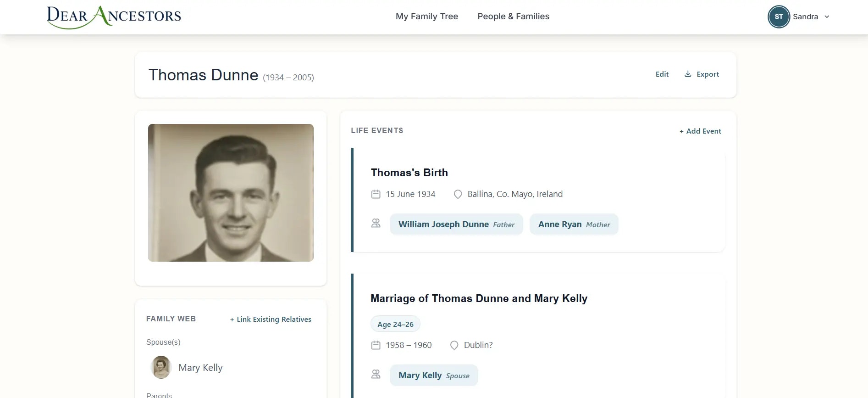Open Thomas Dunne portrait photo

click(x=231, y=193)
